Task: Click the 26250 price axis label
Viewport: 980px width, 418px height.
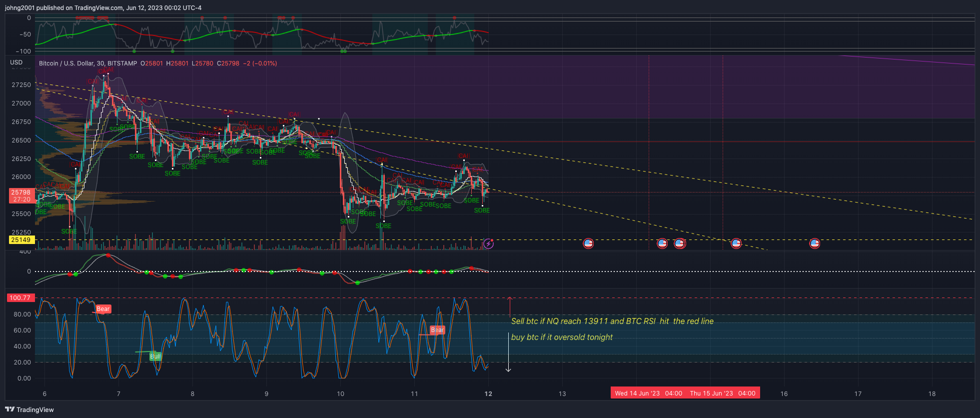Action: [21, 159]
